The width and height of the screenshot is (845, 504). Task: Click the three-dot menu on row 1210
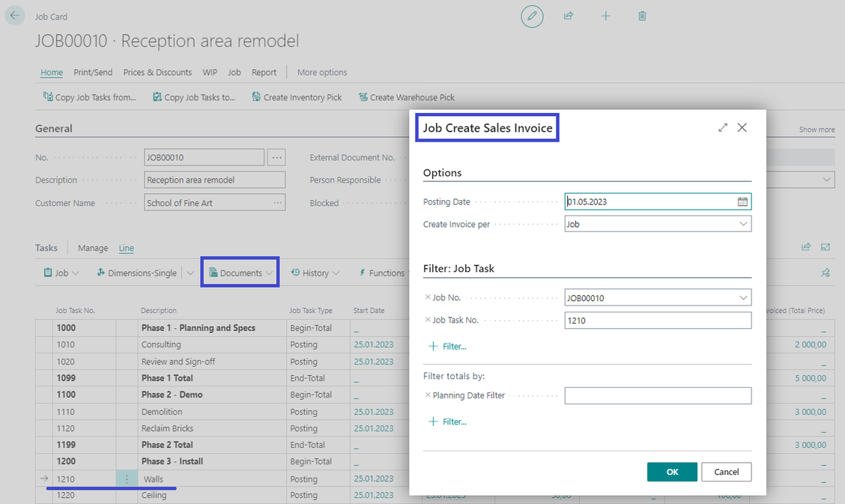[127, 479]
